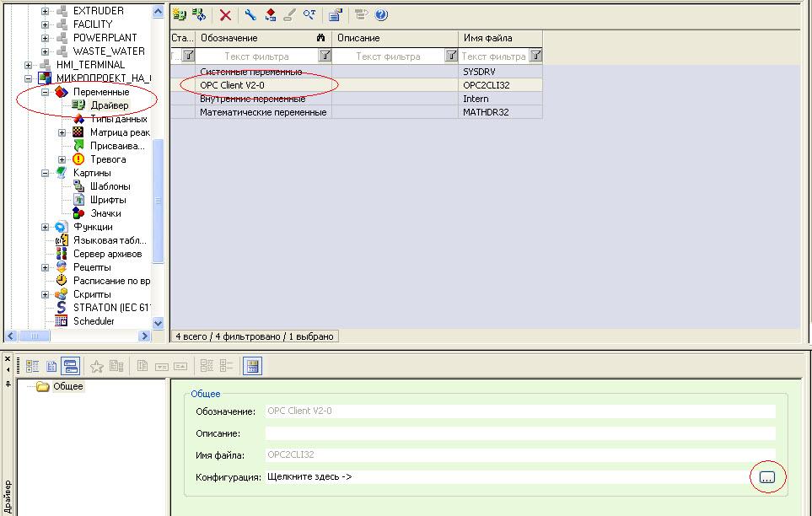The image size is (812, 516).
Task: Select the OPC Client V2-0 driver row
Action: pos(266,85)
